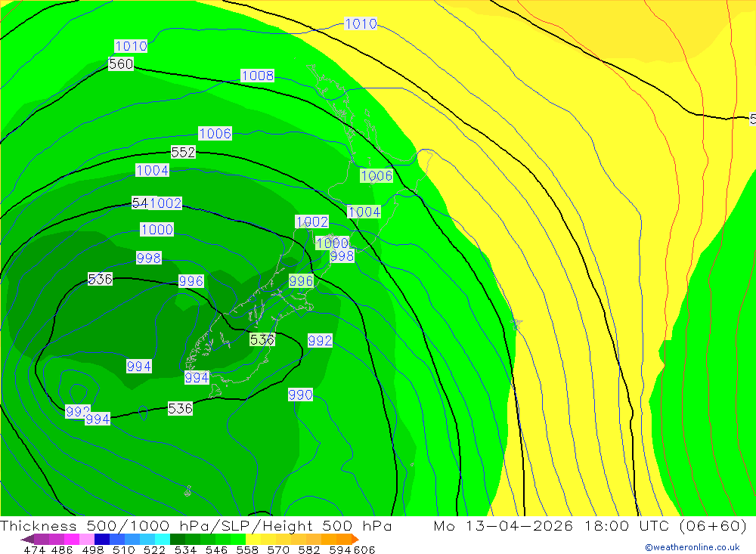
Task: Click the brightest green legend swatch
Action: coord(238,539)
